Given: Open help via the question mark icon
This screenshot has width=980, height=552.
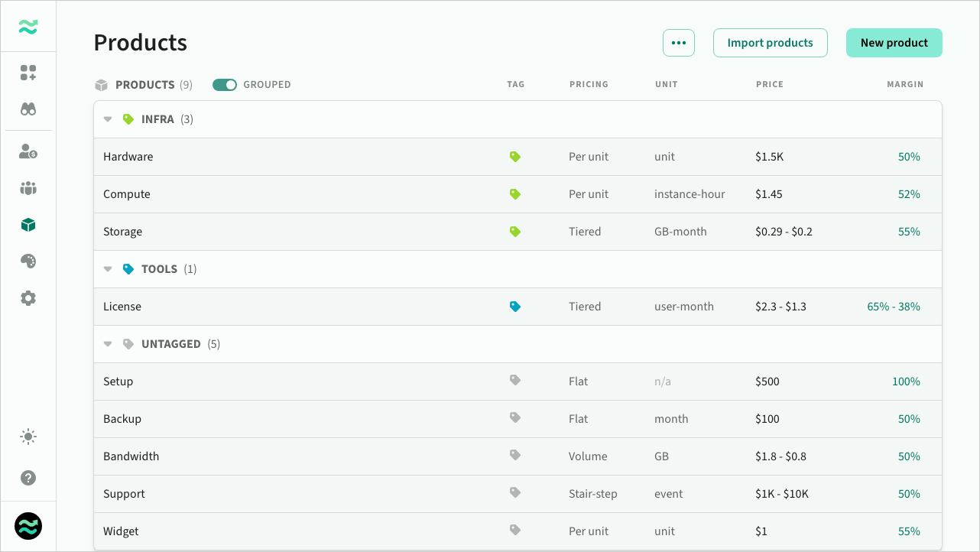Looking at the screenshot, I should [x=28, y=478].
